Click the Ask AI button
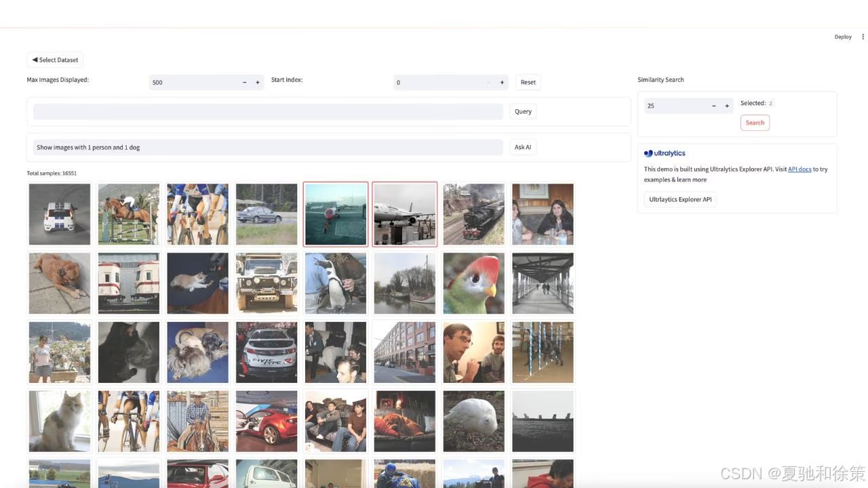Image resolution: width=868 pixels, height=488 pixels. click(x=523, y=147)
